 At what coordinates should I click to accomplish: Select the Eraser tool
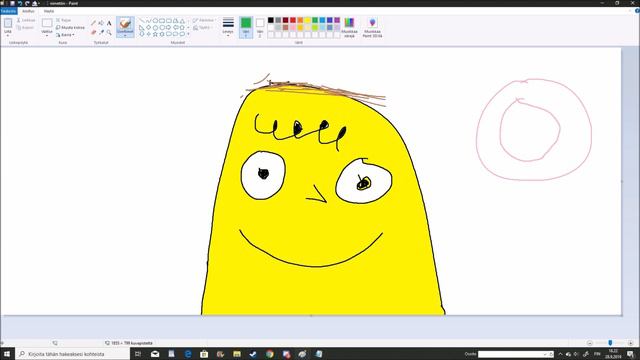point(93,32)
